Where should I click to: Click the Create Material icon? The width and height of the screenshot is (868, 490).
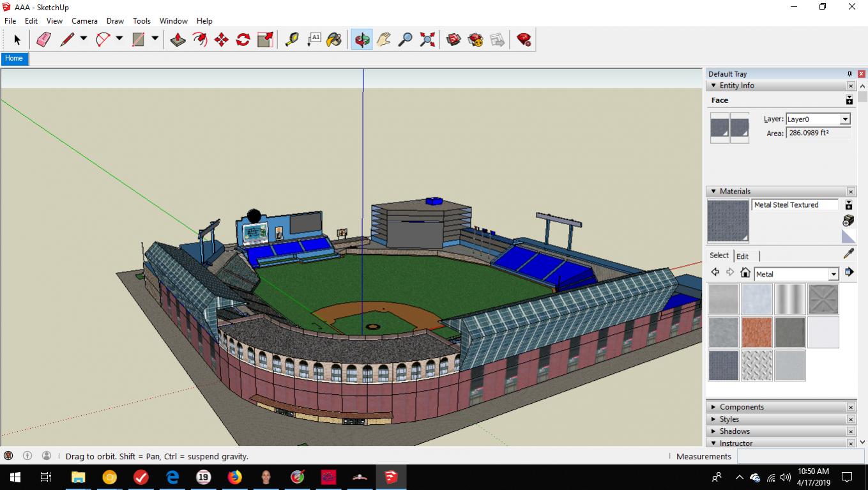point(848,220)
